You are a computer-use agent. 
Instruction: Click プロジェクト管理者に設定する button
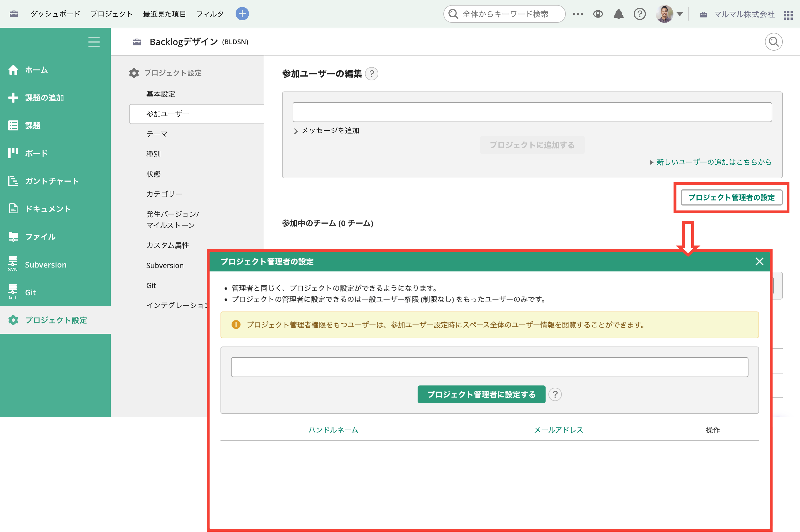(x=481, y=394)
